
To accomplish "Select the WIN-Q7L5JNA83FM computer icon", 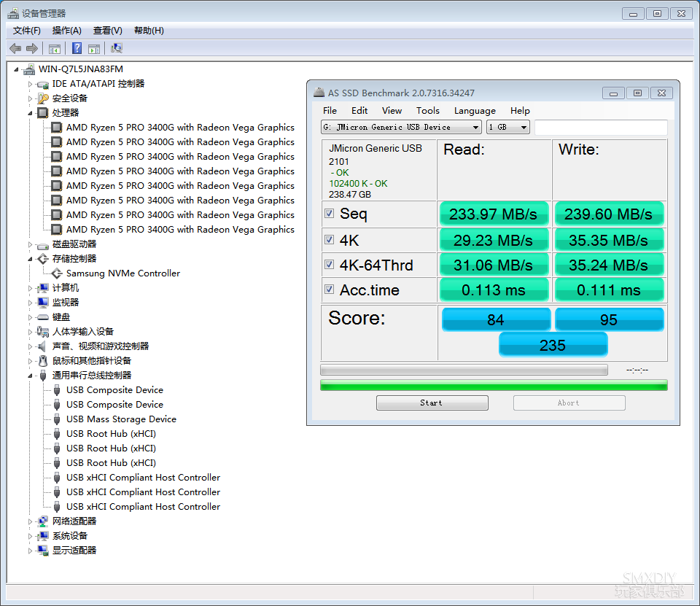I will click(x=29, y=69).
